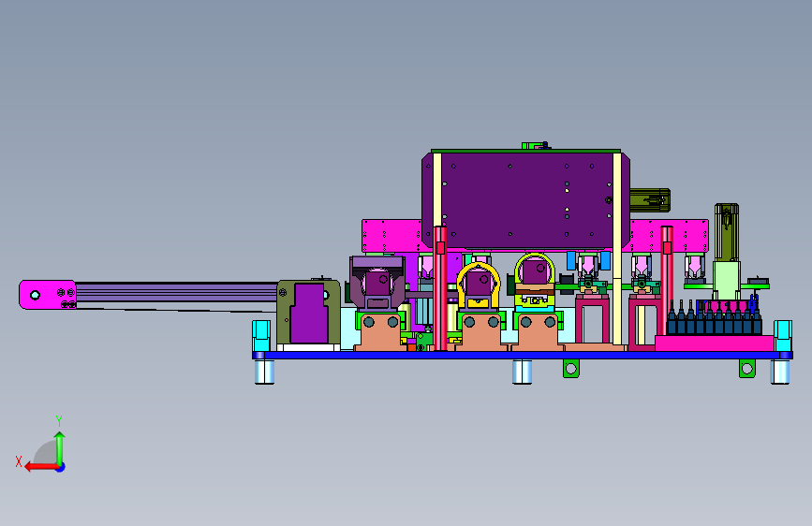Select the left magenta back plate
Viewport: 812px width, 526px height.
click(392, 236)
